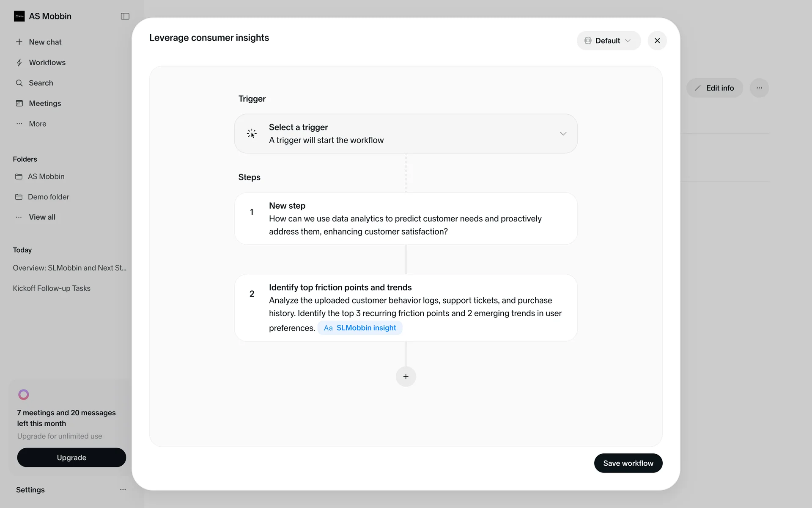
Task: Open the Default model dropdown
Action: coord(608,41)
